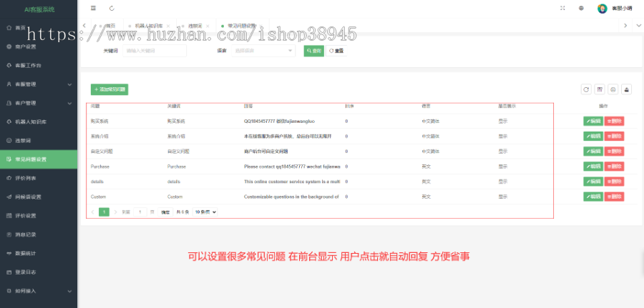Delete the Purchase question row
Screen dimensions: 644x308
click(614, 167)
